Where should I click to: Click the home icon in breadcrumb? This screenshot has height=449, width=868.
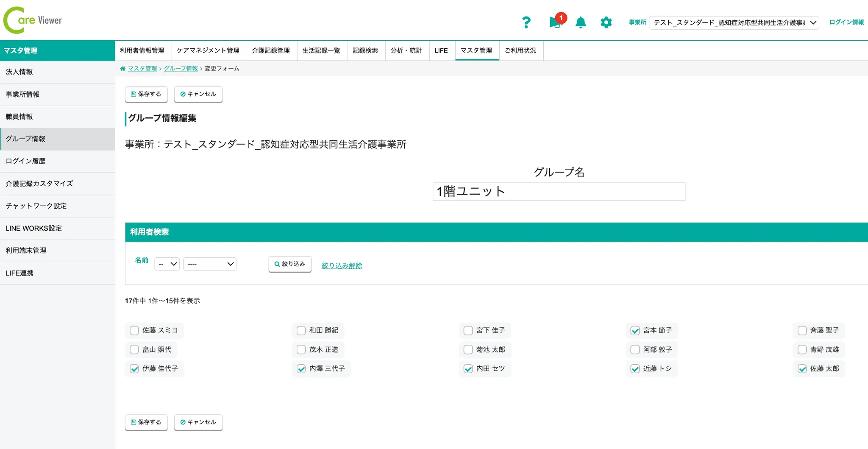122,68
